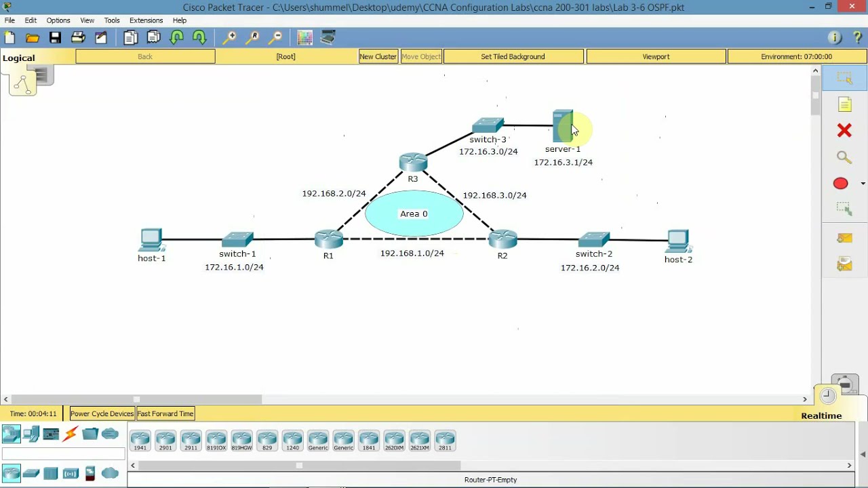Switch to the Simulation mode tab

(x=845, y=385)
